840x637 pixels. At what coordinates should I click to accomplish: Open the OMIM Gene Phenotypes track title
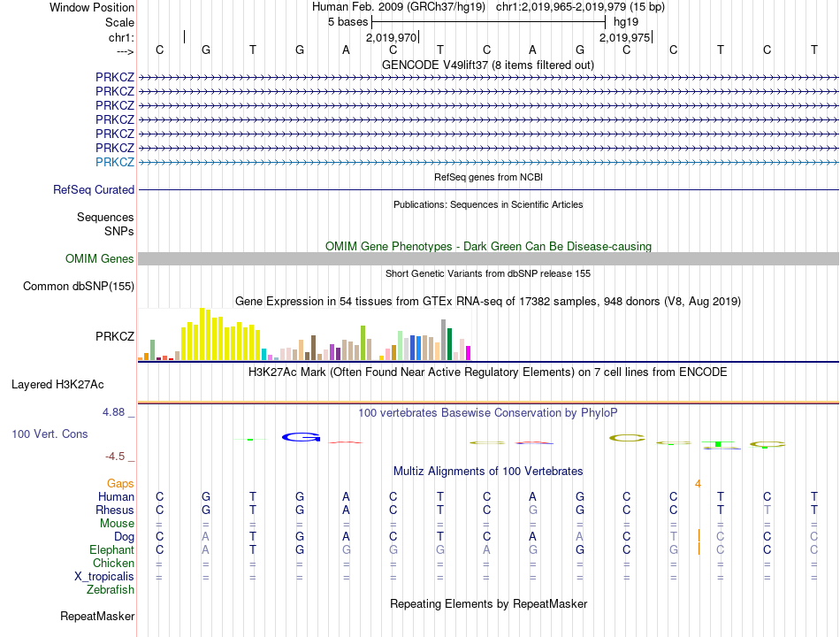[488, 246]
